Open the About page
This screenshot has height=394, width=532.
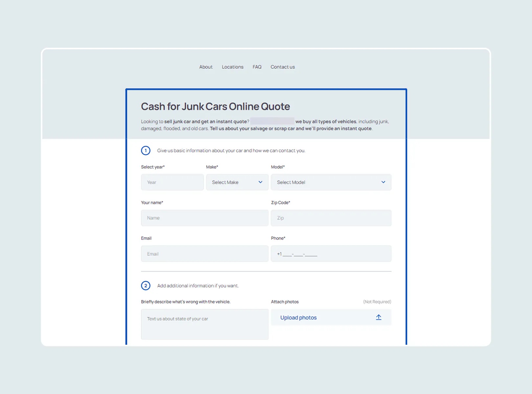[206, 67]
